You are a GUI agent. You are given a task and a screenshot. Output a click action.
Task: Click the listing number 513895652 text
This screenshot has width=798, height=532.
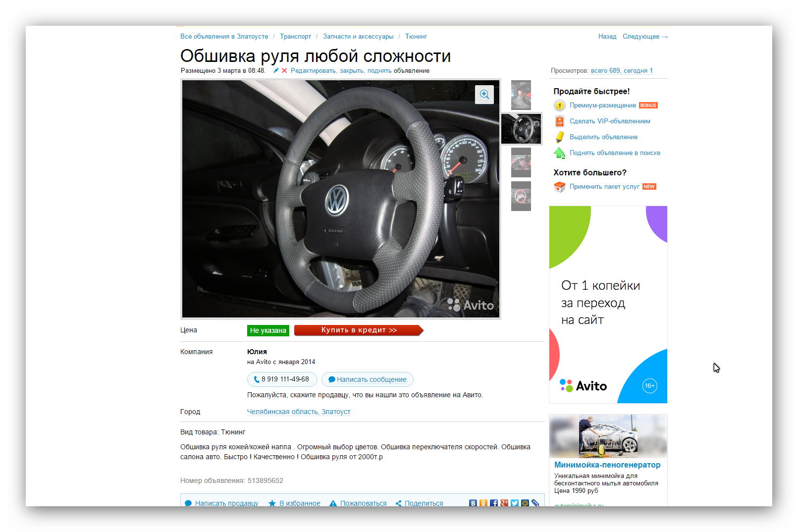[x=265, y=480]
